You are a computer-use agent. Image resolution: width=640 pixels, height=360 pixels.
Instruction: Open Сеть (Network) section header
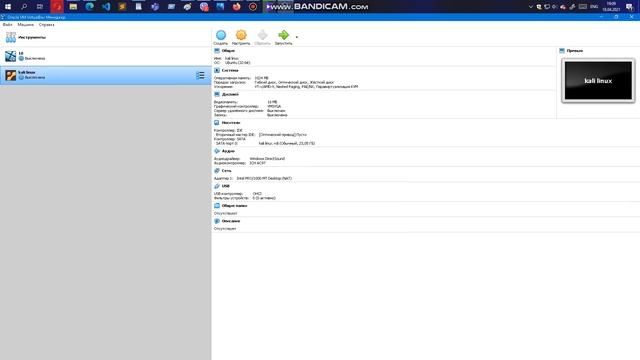pyautogui.click(x=227, y=171)
